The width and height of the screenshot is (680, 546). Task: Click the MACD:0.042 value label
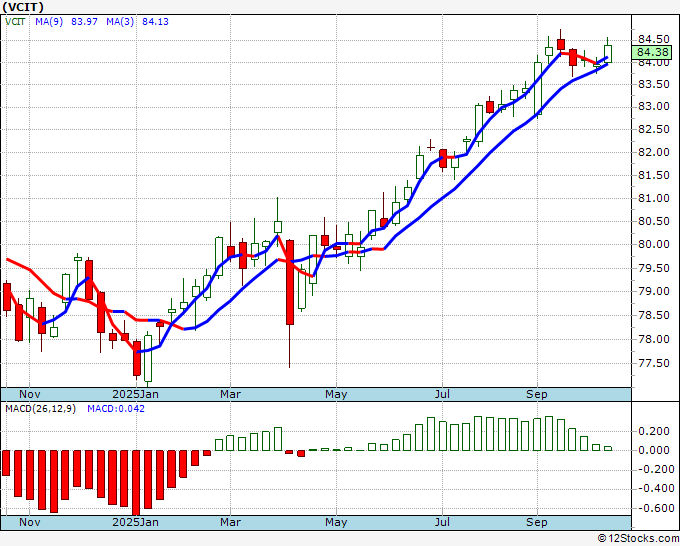[x=116, y=409]
